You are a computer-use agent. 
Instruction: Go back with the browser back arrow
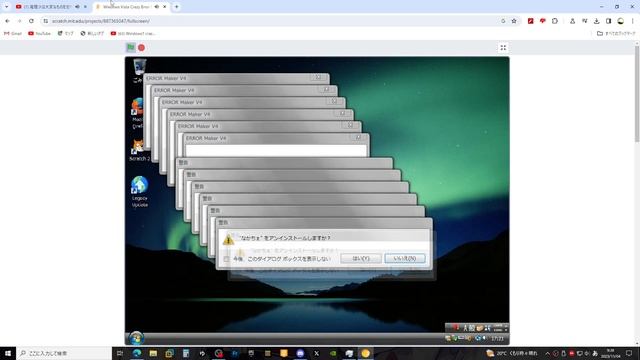[7, 21]
